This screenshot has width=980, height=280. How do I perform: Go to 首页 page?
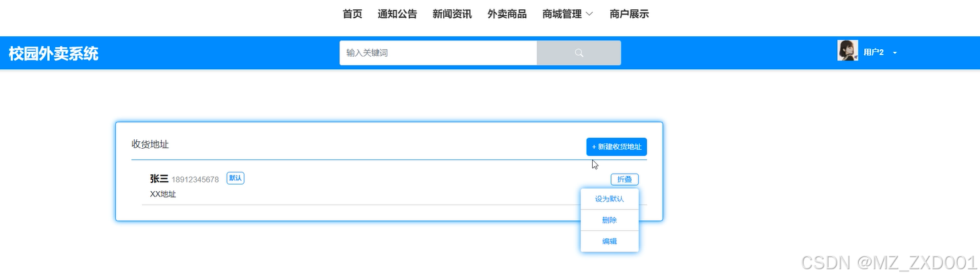[x=352, y=13]
